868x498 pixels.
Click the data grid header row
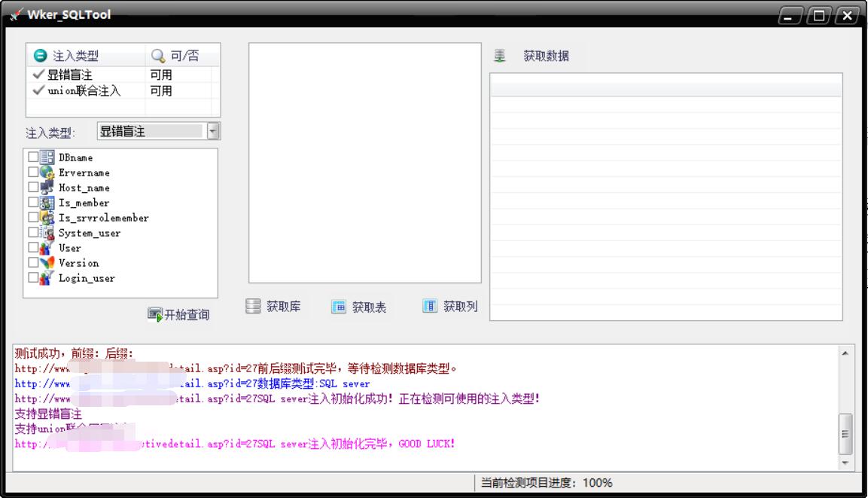tap(666, 90)
